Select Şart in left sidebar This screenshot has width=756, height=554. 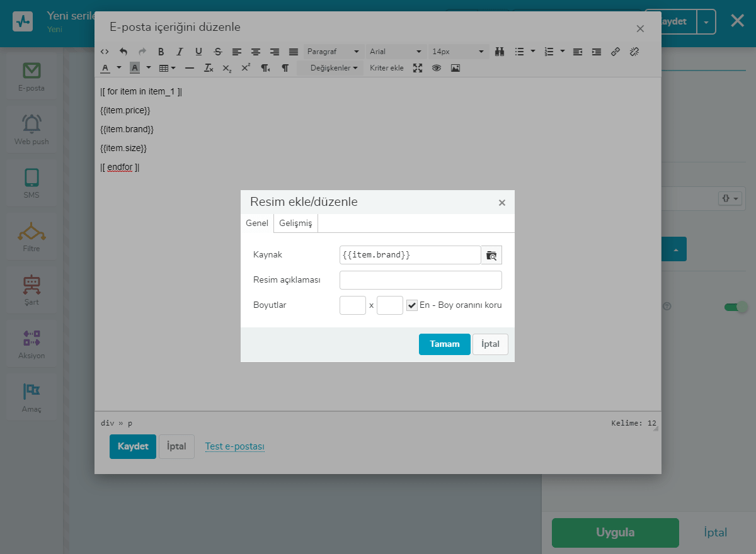point(31,291)
